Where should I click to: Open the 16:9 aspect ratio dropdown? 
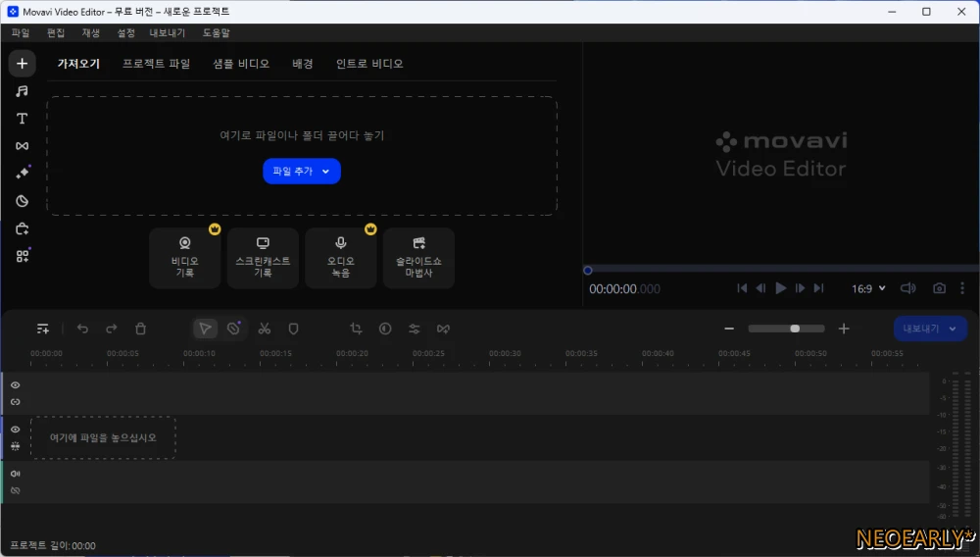tap(868, 288)
